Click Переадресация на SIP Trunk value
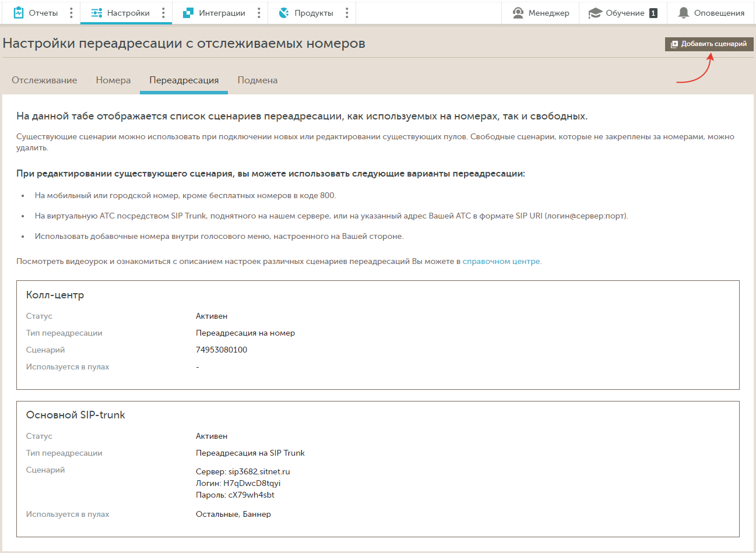The height and width of the screenshot is (553, 756). pos(250,453)
